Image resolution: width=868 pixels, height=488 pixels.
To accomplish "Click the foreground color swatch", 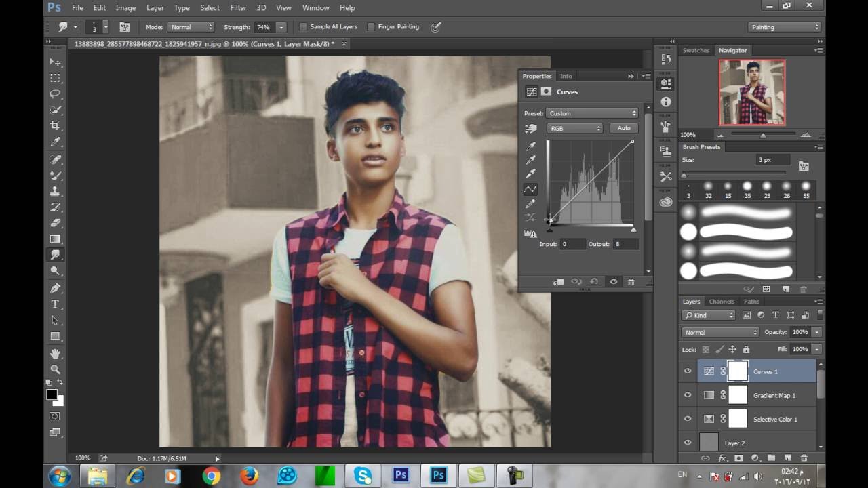I will tap(52, 394).
